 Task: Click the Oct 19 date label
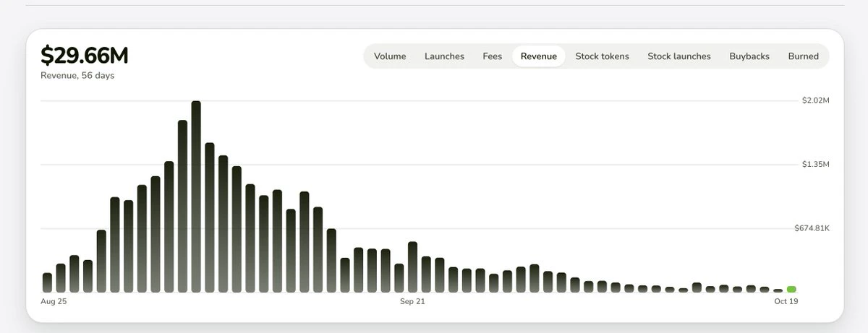coord(786,301)
